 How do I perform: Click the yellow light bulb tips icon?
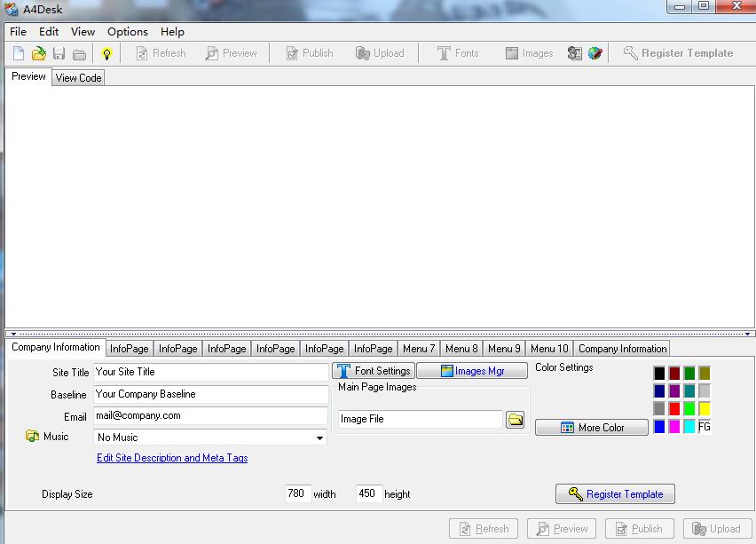(x=106, y=53)
